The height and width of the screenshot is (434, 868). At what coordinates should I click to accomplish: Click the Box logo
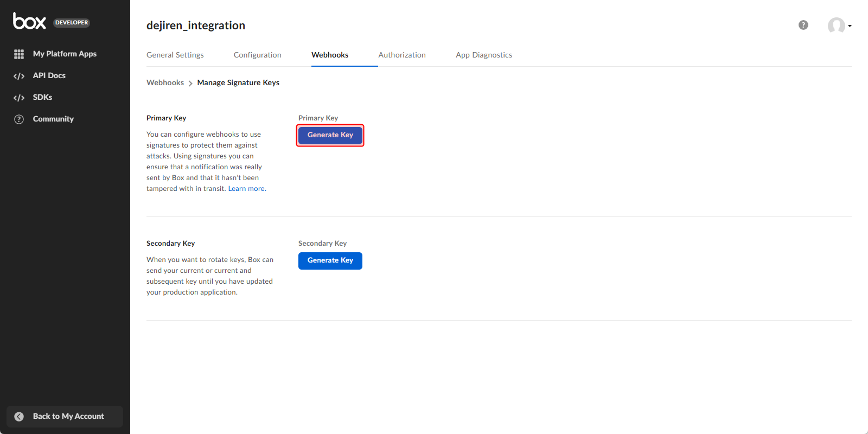(29, 21)
